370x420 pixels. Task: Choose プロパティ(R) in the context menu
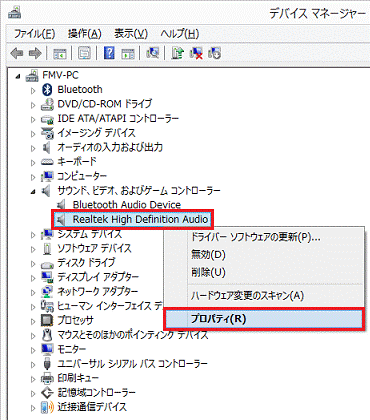263,319
